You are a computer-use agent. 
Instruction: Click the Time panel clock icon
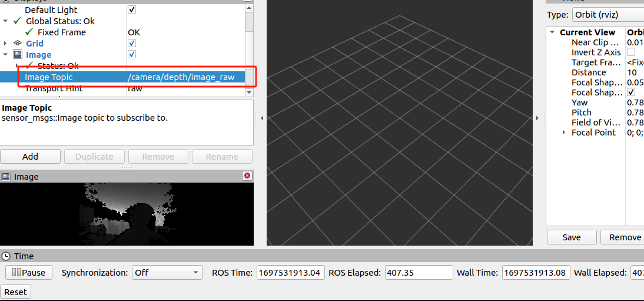[6, 256]
